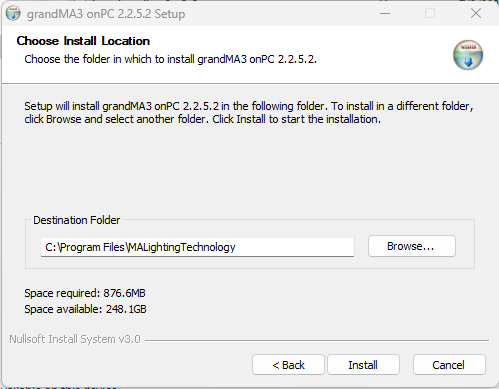Minimize the grandMA3 setup window
Image resolution: width=499 pixels, height=389 pixels.
click(x=385, y=14)
